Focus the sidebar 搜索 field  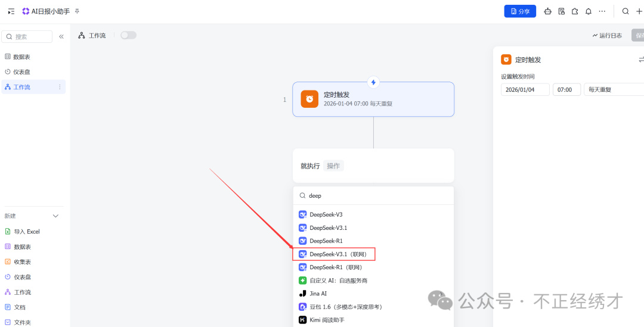click(x=27, y=36)
